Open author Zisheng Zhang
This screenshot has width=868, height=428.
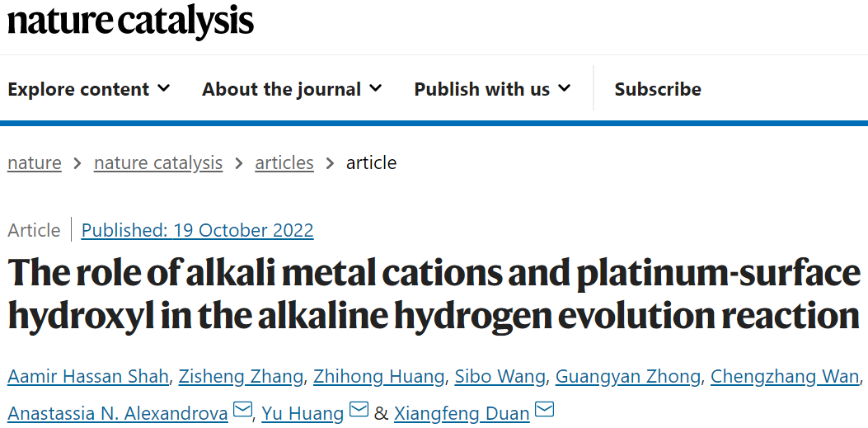[x=241, y=377]
